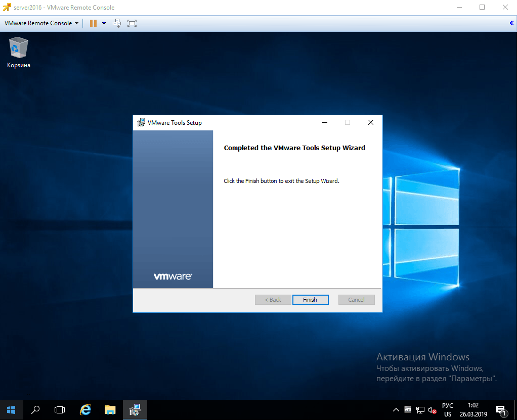The height and width of the screenshot is (420, 517).
Task: Minimize the VMware Remote Console window
Action: click(459, 7)
